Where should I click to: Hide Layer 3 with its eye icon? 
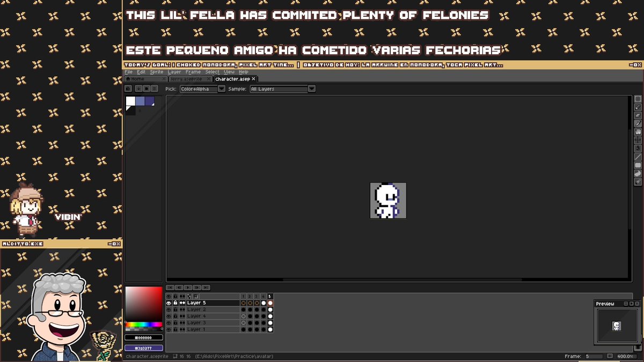pyautogui.click(x=169, y=323)
